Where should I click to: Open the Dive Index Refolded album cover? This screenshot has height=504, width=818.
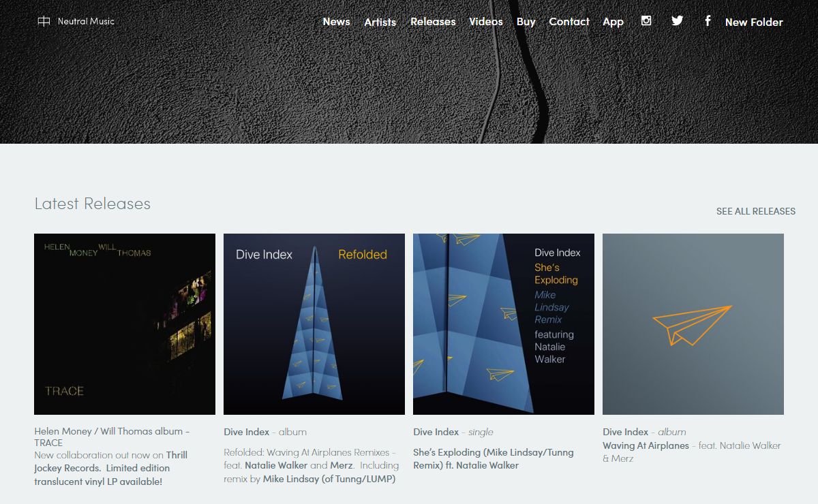point(314,324)
